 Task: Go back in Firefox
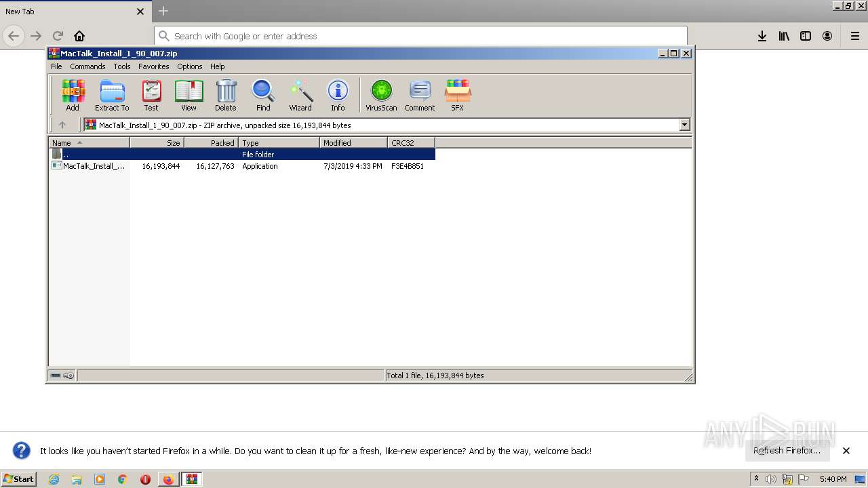coord(14,36)
